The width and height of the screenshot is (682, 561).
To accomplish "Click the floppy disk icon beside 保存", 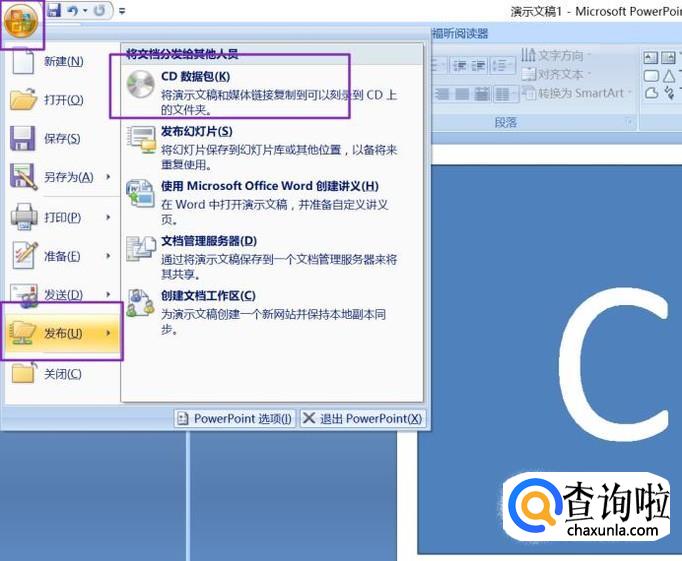I will click(x=23, y=138).
